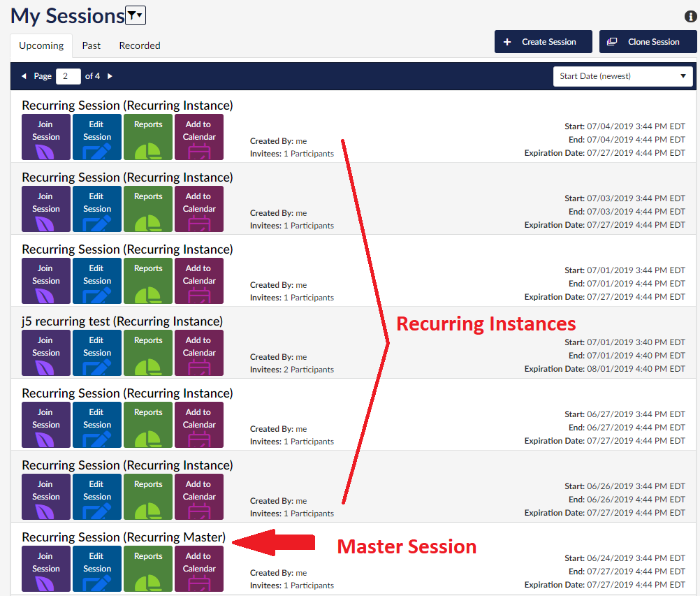Add the 06/26/2019 session to calendar
Screen dimensions: 700x596
point(199,497)
